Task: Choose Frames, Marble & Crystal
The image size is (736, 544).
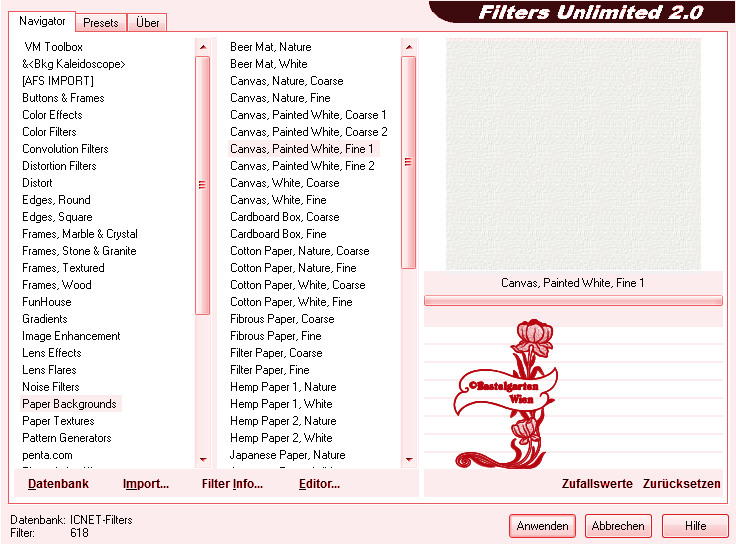Action: [x=80, y=234]
